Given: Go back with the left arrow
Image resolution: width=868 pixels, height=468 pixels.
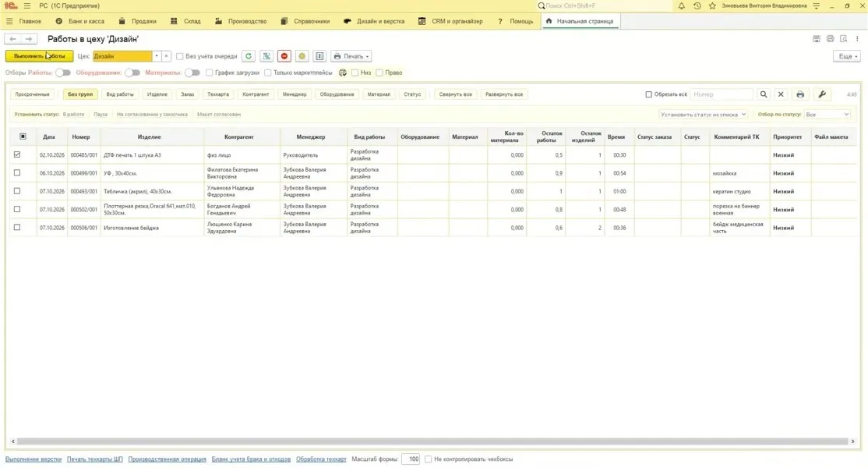Looking at the screenshot, I should pos(12,39).
